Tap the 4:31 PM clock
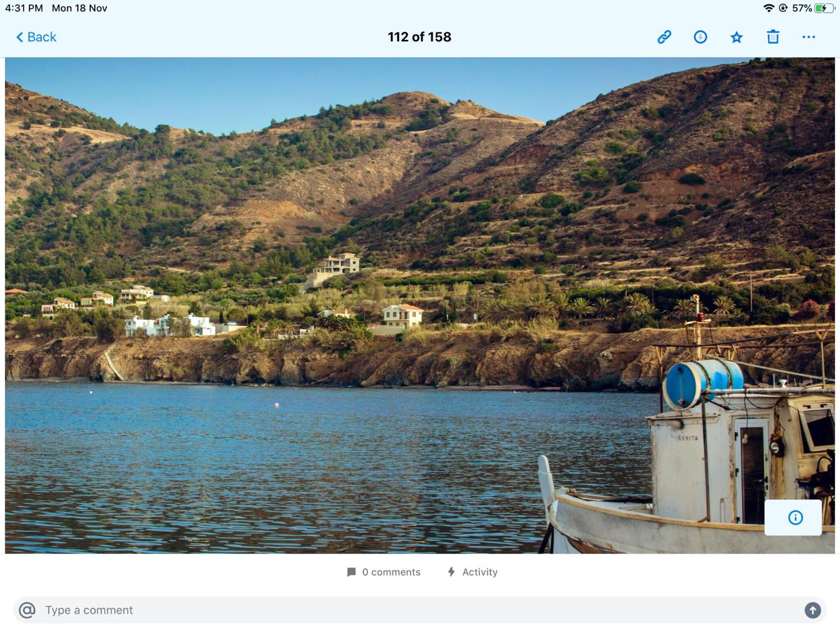 (x=24, y=8)
